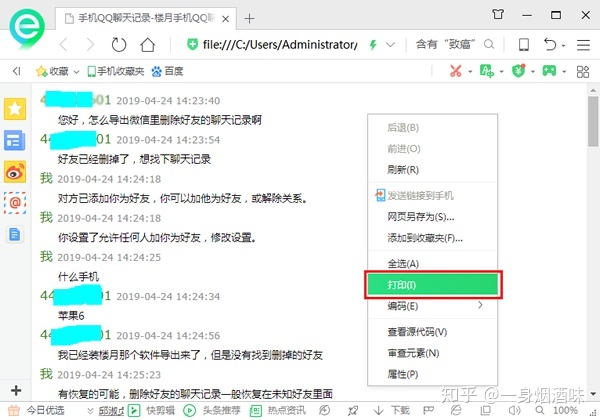Open the 手机收藏夹 bookmark
Viewport: 600px width, 420px height.
click(116, 71)
